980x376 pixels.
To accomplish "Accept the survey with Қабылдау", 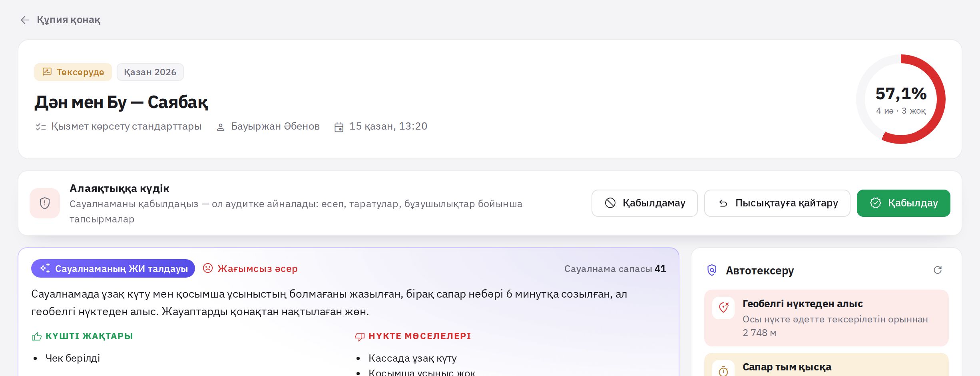I will pyautogui.click(x=903, y=203).
